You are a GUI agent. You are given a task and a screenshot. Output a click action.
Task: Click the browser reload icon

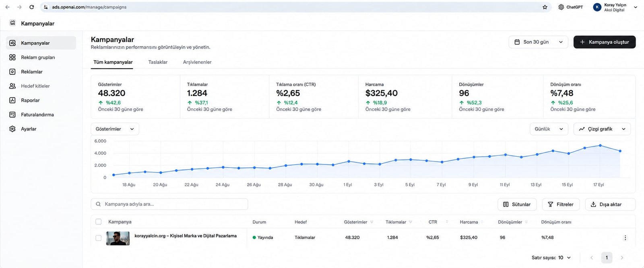[32, 7]
